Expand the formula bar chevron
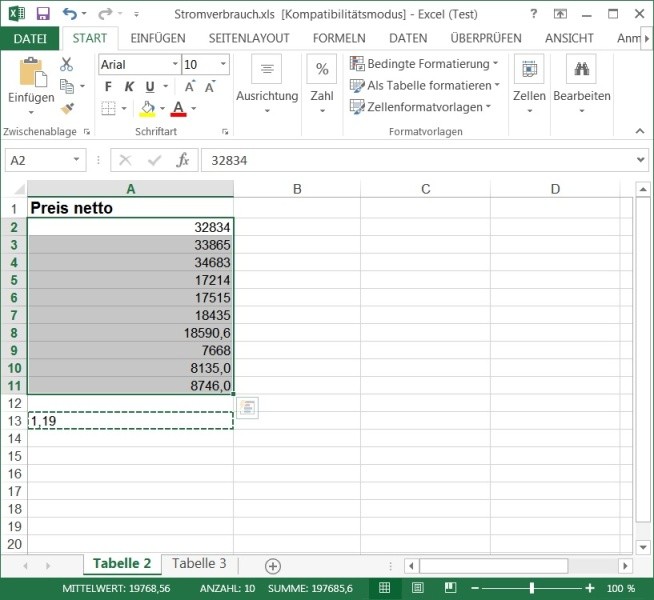Screen dimensions: 654x600 coord(641,160)
